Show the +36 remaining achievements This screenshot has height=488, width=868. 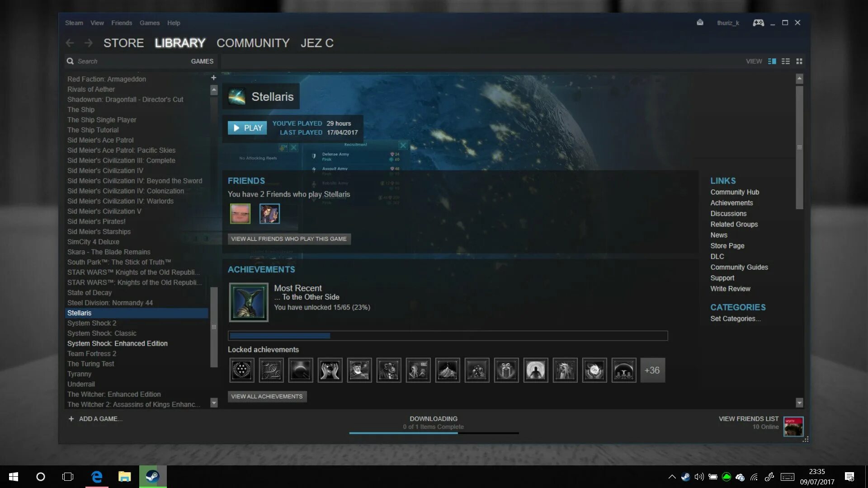[x=652, y=370]
